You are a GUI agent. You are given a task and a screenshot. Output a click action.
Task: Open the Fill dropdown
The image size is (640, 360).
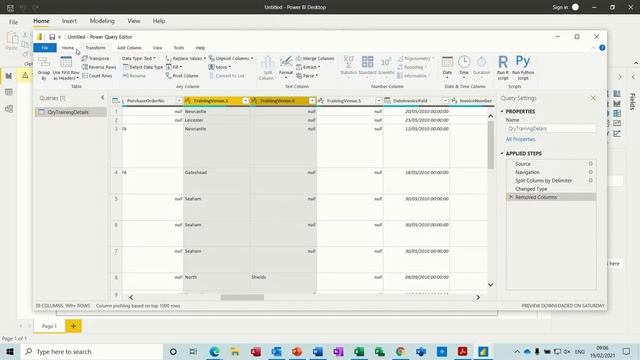click(x=174, y=67)
